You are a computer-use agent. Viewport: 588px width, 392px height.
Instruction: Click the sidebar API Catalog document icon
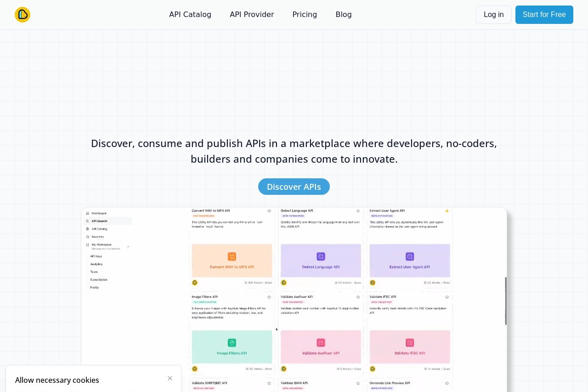88,229
